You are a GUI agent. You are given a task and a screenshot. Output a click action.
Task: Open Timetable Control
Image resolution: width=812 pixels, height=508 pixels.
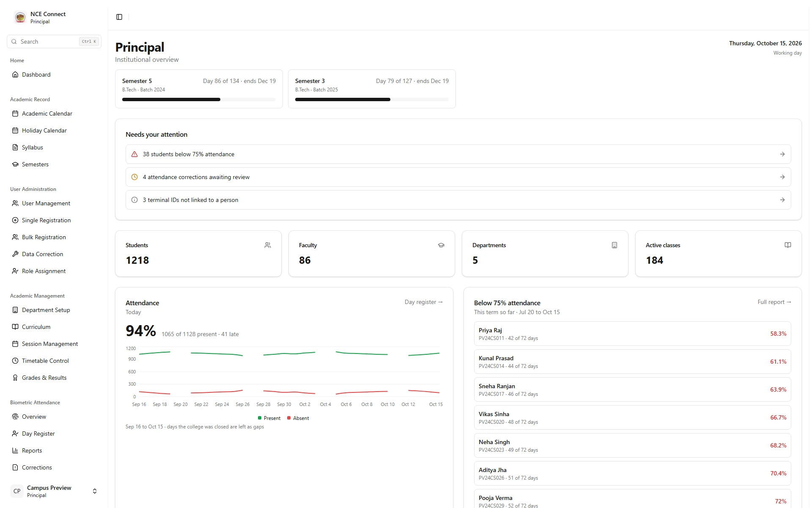(x=54, y=361)
